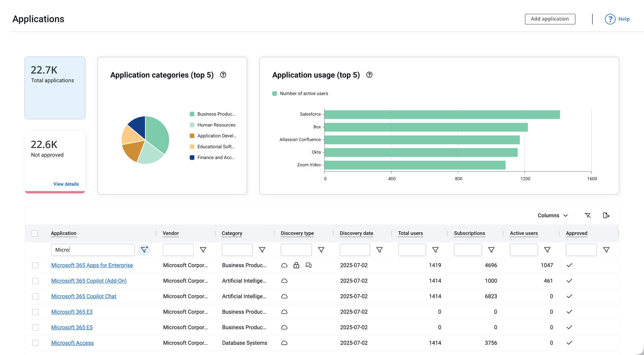Viewport: 644px width, 355px height.
Task: Open the Vendor column filter icon
Action: click(x=203, y=250)
